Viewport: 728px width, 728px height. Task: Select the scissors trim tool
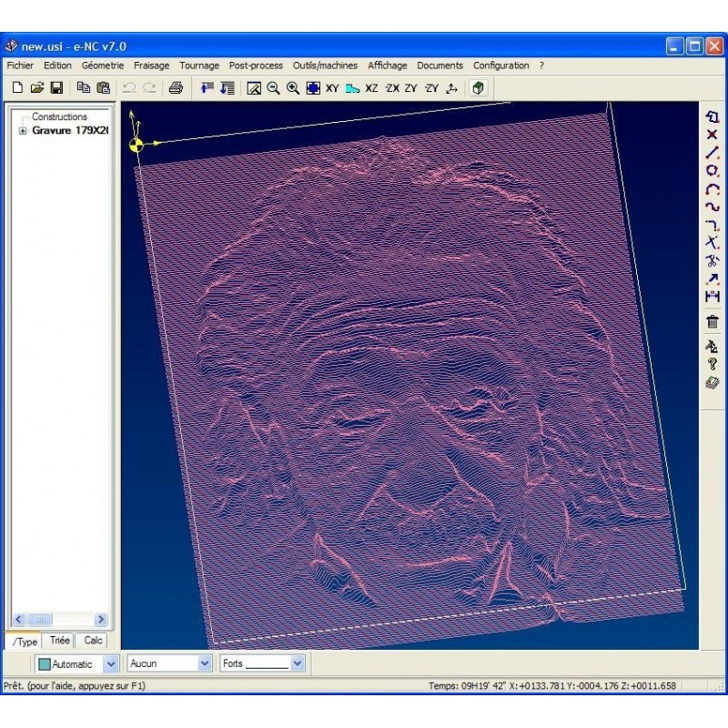tap(713, 260)
